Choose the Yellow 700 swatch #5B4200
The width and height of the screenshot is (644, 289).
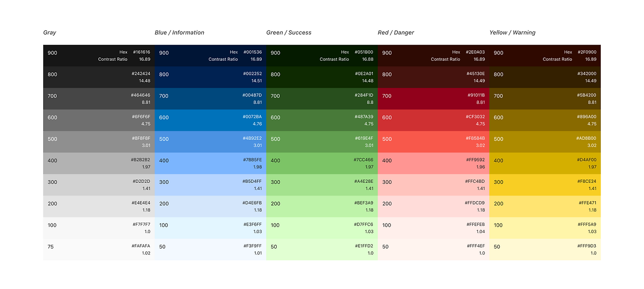pyautogui.click(x=545, y=99)
